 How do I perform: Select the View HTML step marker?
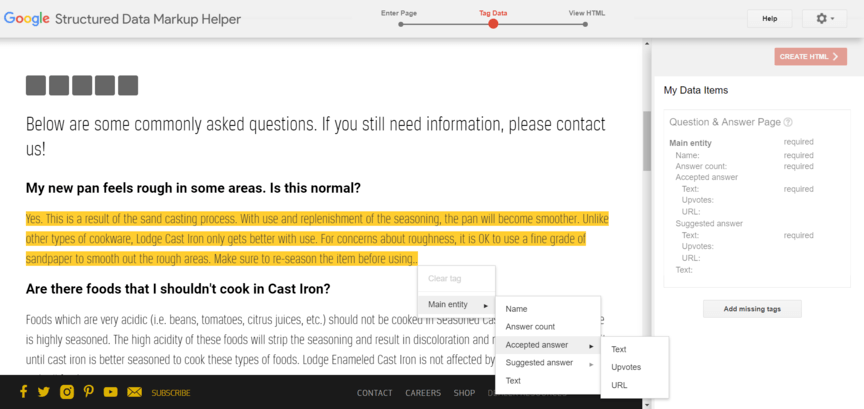click(585, 24)
